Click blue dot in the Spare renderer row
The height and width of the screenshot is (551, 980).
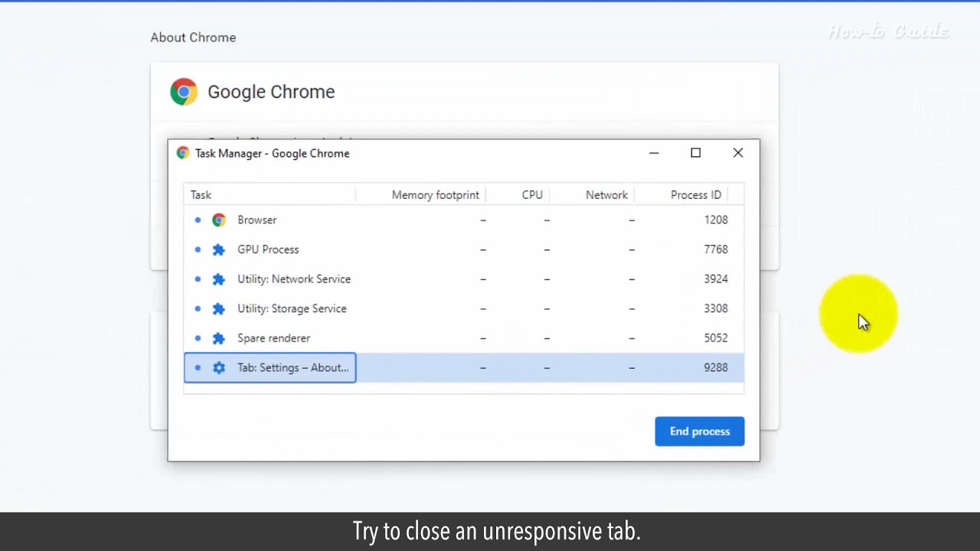(198, 338)
